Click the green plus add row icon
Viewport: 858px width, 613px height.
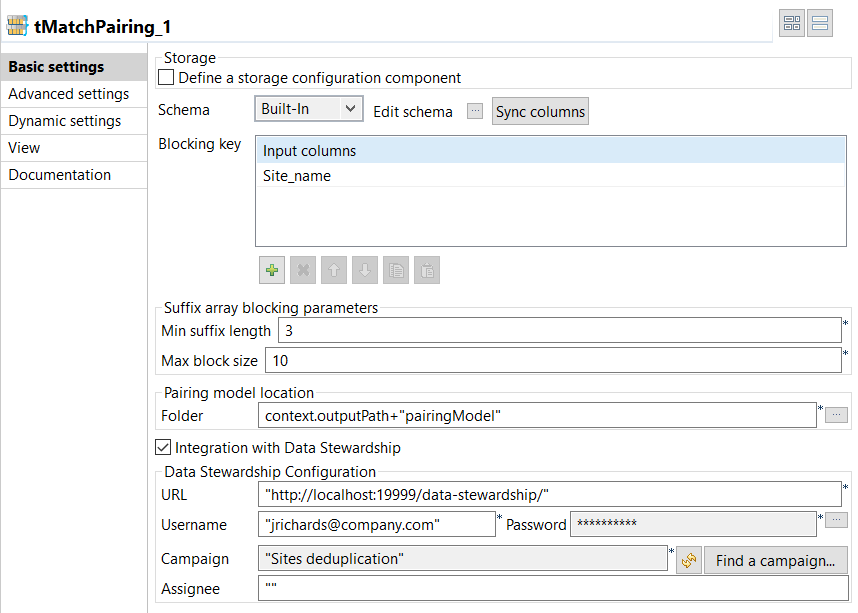(x=271, y=270)
